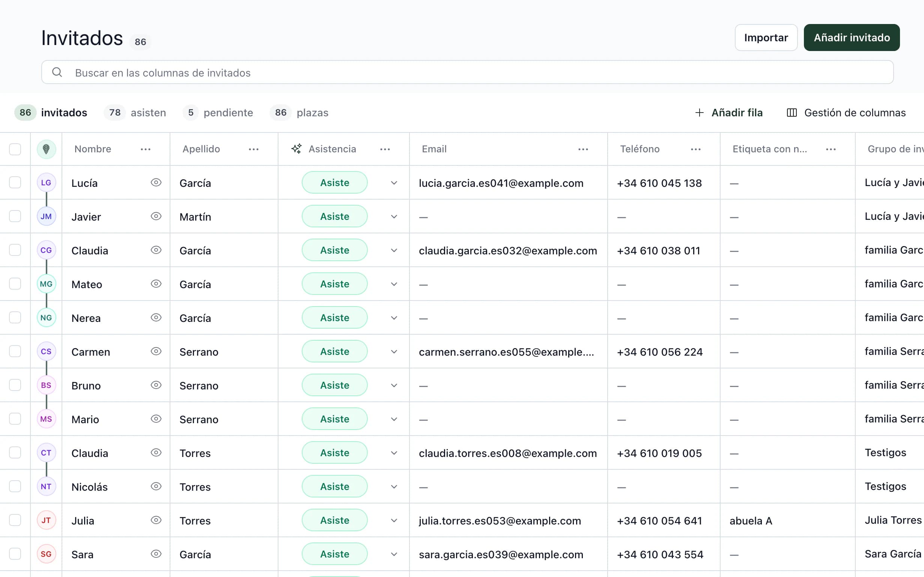Filter by 78 asisten
The height and width of the screenshot is (577, 924).
point(135,113)
